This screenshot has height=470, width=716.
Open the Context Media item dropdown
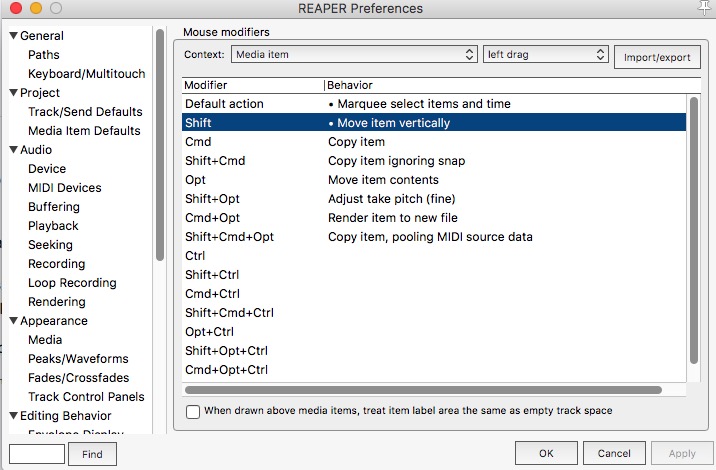click(x=354, y=54)
